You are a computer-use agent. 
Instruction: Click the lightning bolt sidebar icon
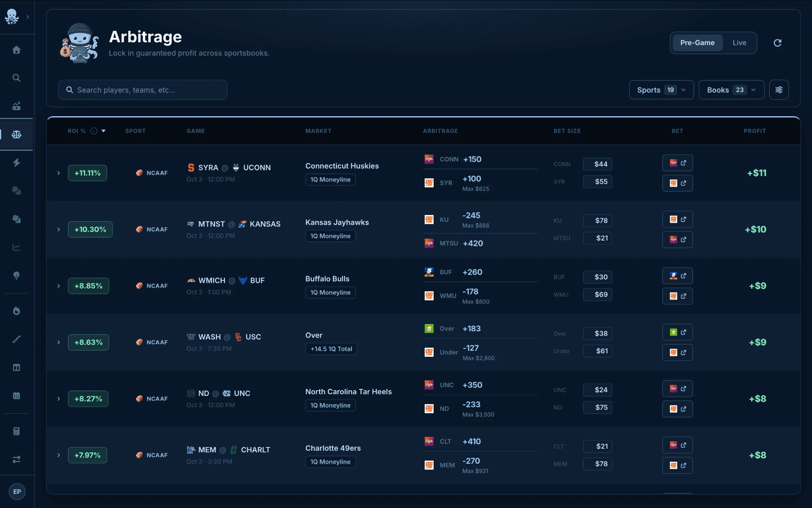16,163
